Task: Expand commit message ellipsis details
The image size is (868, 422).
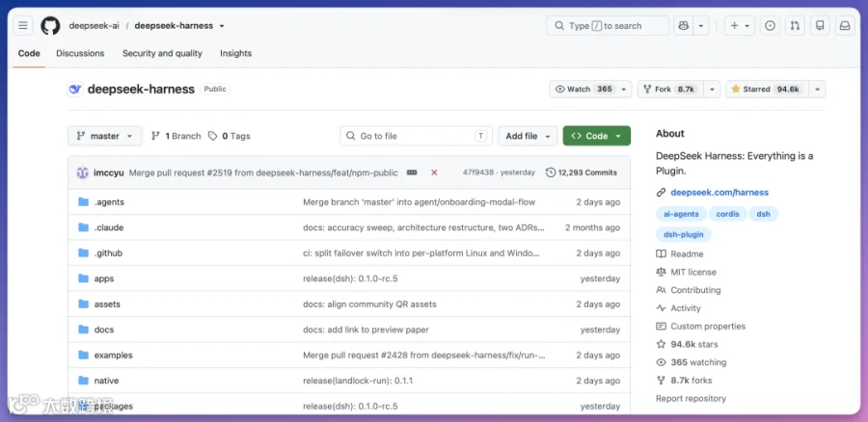Action: pos(412,172)
